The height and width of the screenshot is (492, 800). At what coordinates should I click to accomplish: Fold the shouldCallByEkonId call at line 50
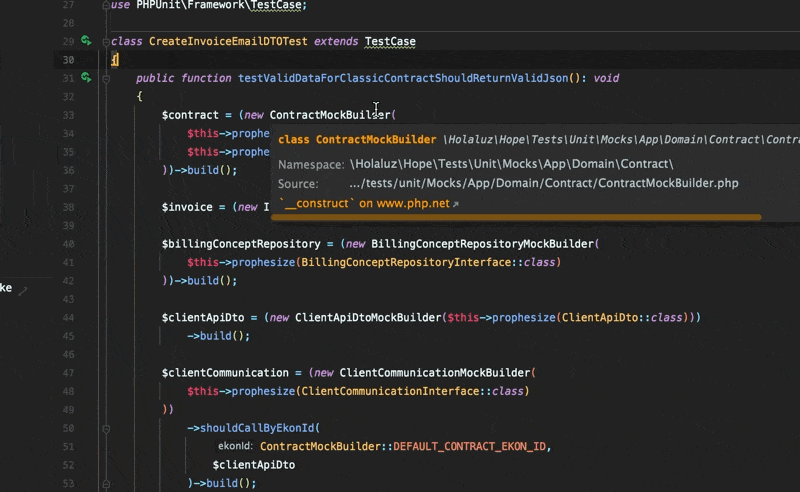coord(106,428)
